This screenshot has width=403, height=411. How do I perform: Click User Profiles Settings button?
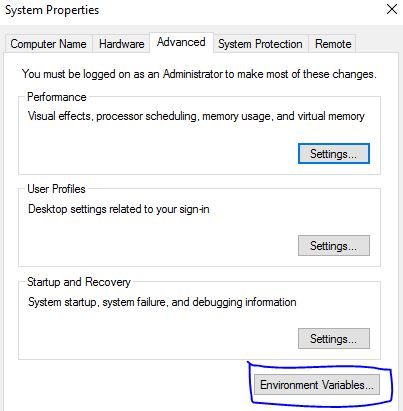pos(334,246)
